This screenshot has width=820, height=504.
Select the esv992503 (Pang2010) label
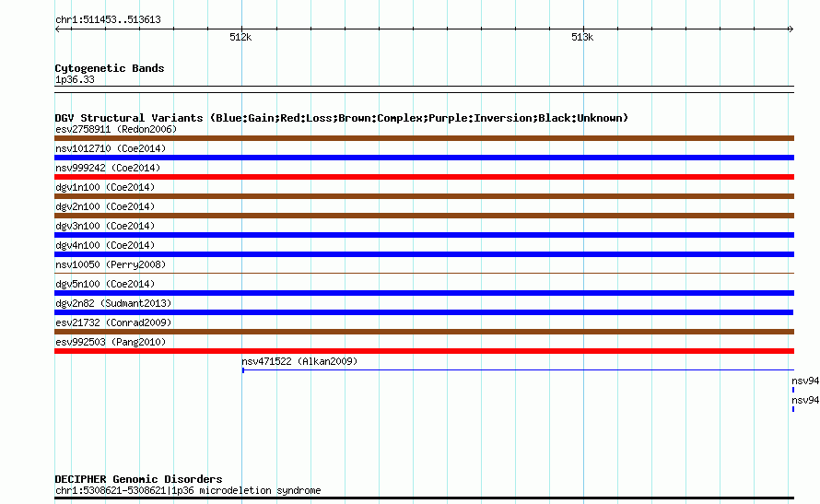[x=111, y=342]
